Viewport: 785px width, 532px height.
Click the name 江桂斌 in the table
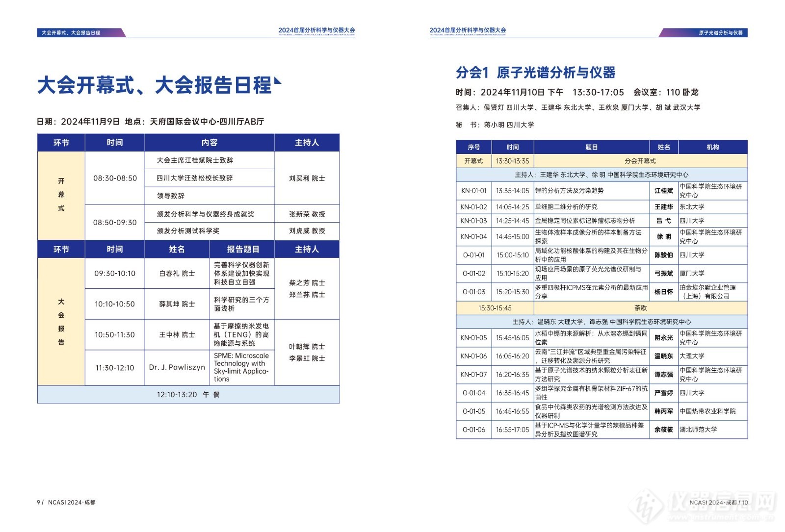click(x=664, y=191)
